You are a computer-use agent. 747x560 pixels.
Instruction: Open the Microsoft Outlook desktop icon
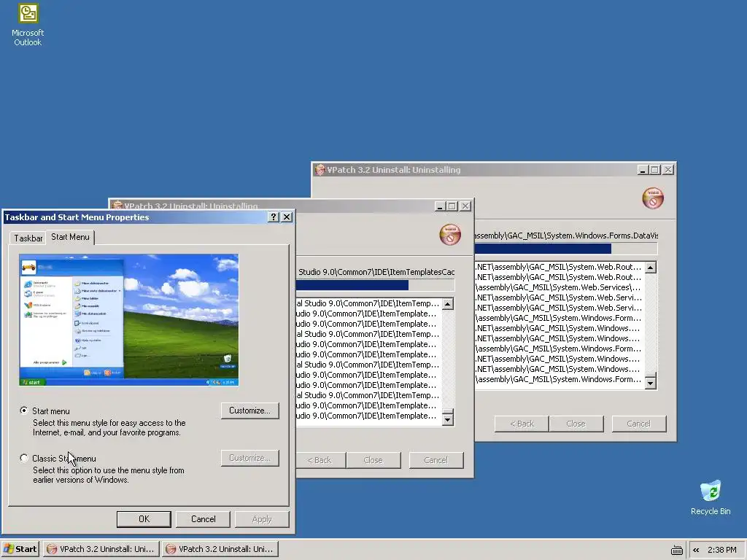click(28, 25)
